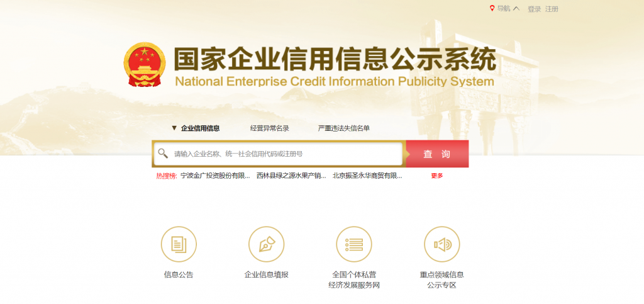Viewport: 644px width, 304px height.
Task: Switch to the 经营异常名录 tab
Action: (x=269, y=128)
